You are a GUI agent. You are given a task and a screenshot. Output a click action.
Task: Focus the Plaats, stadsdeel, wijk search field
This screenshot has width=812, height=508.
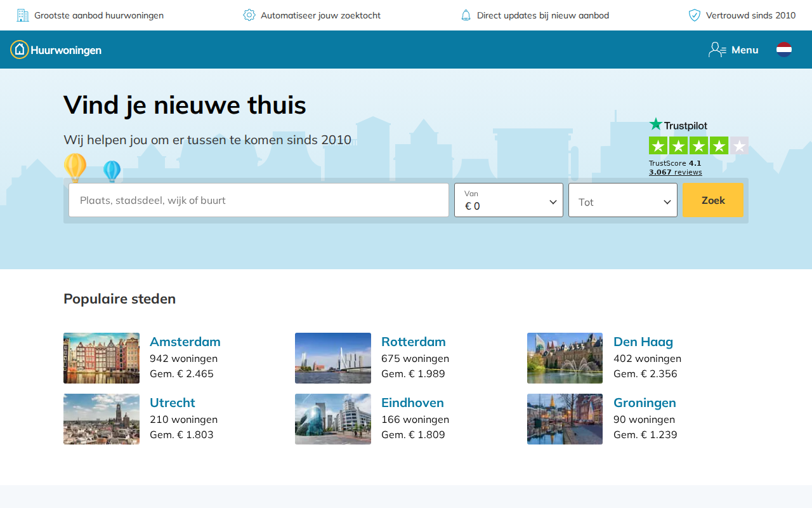259,200
